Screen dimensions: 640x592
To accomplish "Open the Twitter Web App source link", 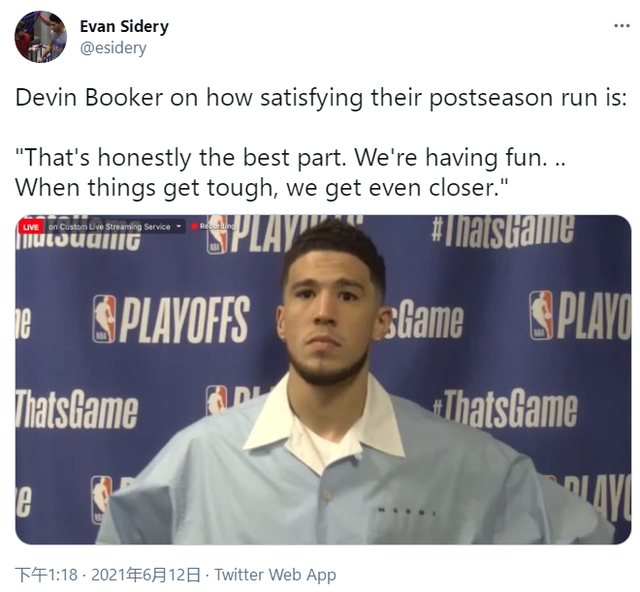I will coord(275,574).
